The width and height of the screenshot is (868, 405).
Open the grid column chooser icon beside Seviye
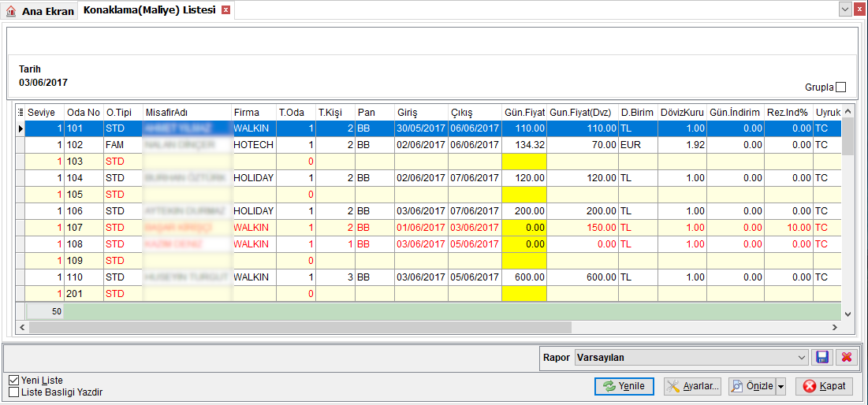[20, 113]
